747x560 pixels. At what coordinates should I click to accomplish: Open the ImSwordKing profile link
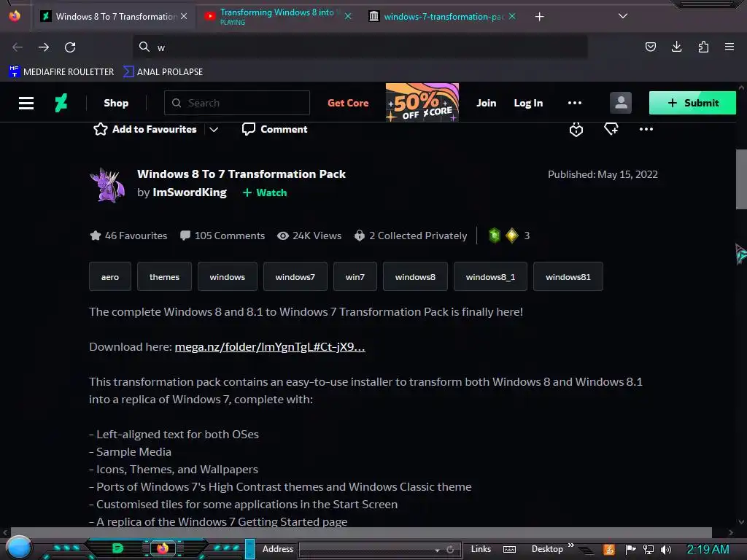(190, 192)
